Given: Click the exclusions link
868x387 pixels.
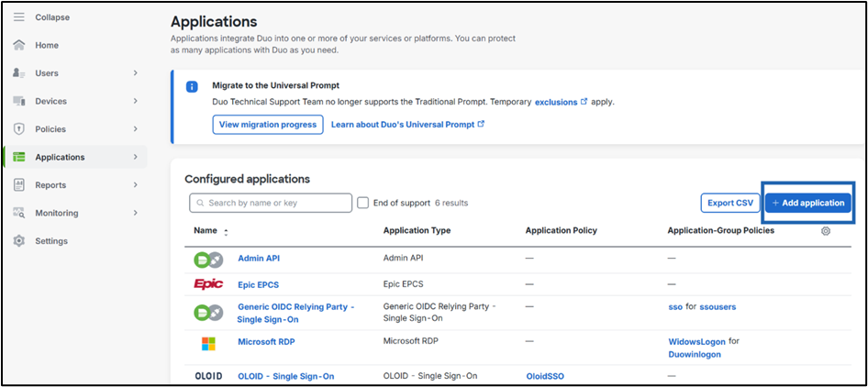Looking at the screenshot, I should [556, 102].
